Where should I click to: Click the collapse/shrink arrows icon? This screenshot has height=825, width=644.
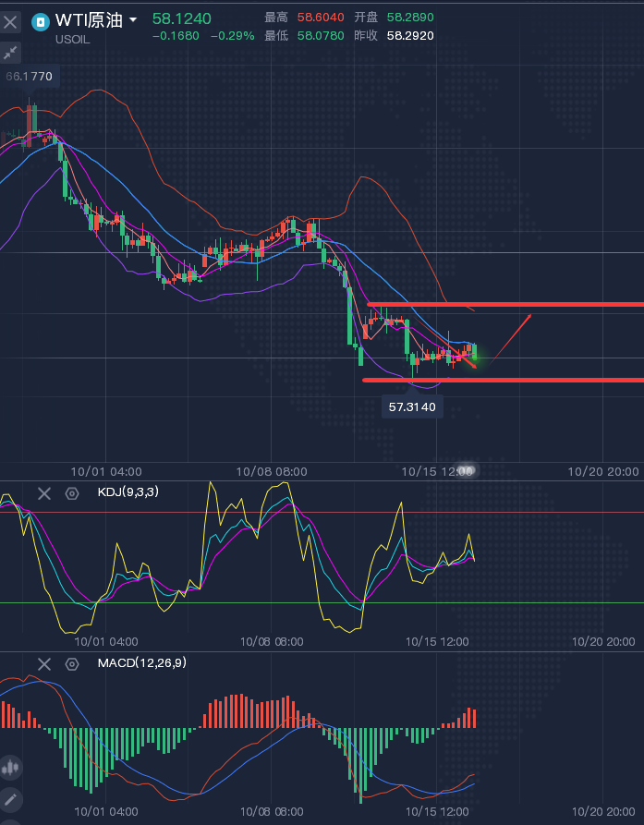(11, 52)
